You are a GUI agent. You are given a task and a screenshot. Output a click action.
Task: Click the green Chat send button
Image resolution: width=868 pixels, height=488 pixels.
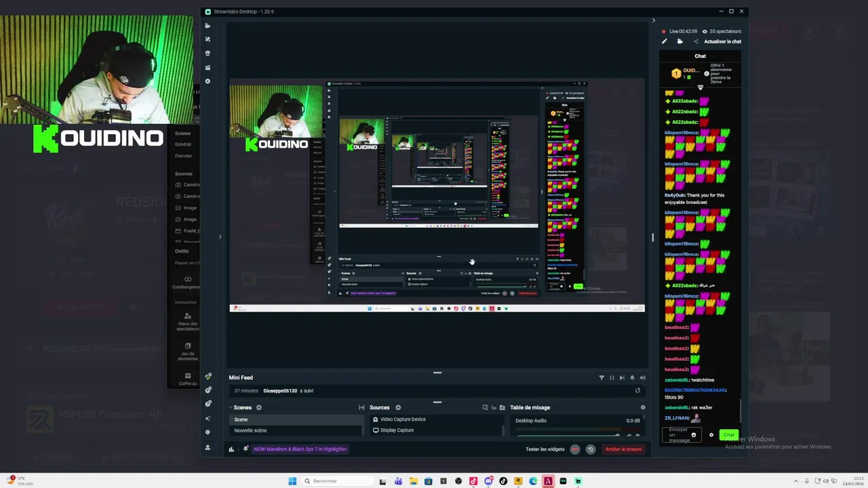pos(728,435)
